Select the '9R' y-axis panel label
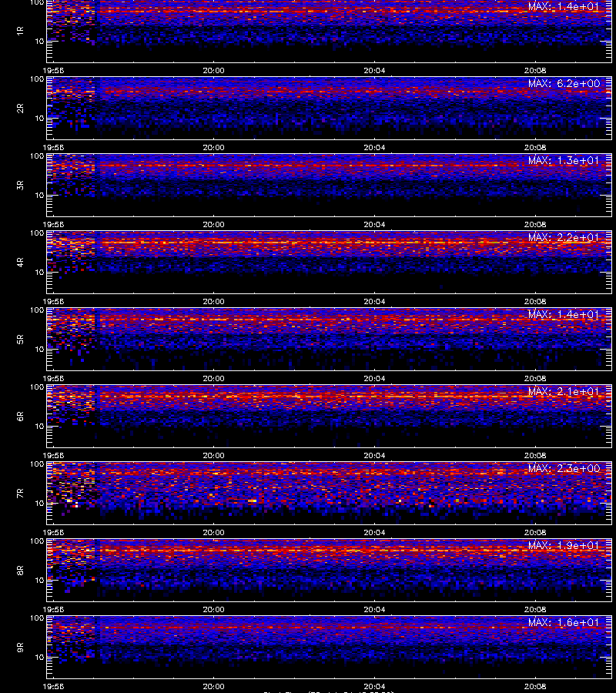Viewport: 616px width, 693px height. (20, 647)
